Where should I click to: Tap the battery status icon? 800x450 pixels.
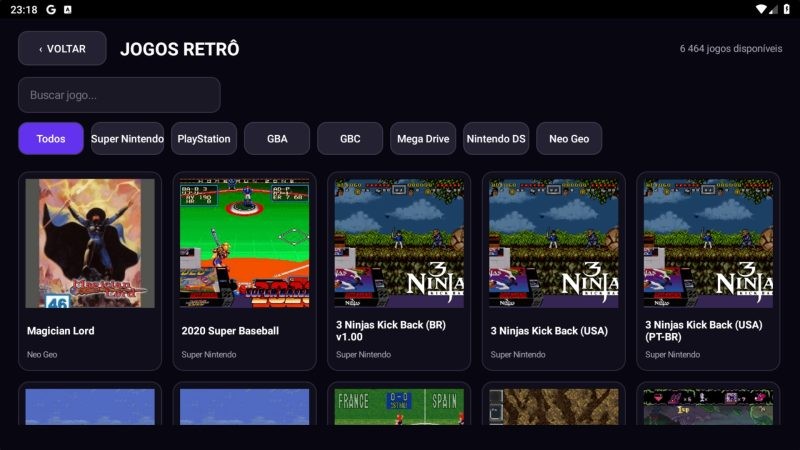[786, 9]
